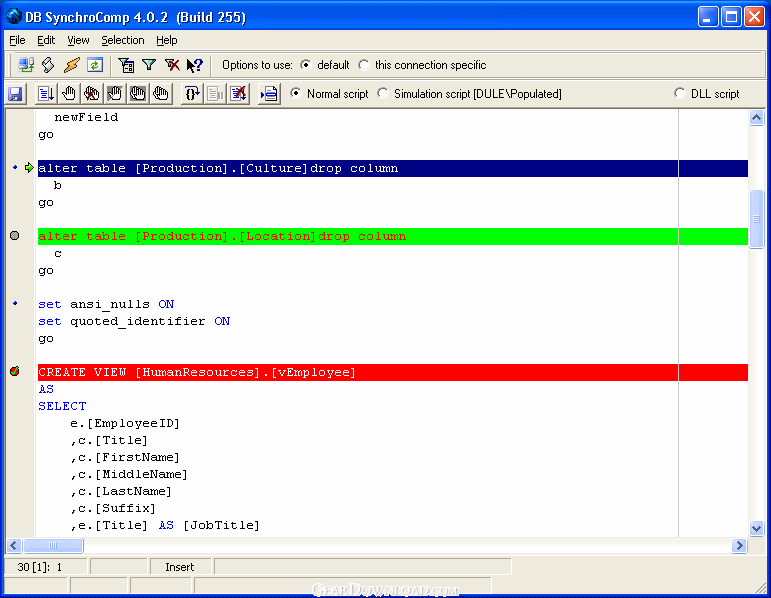
Task: Click the horizontal scrollbar right arrow
Action: click(x=739, y=545)
